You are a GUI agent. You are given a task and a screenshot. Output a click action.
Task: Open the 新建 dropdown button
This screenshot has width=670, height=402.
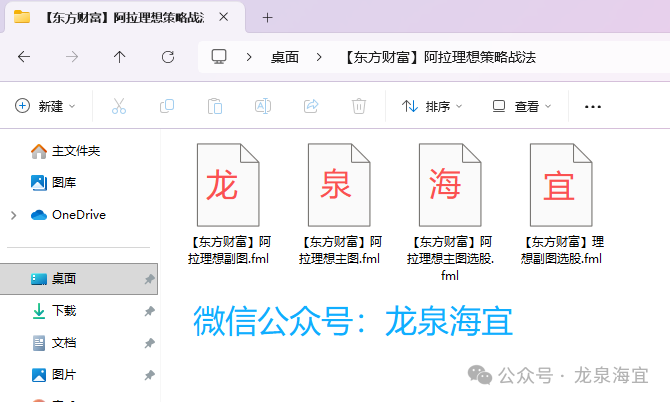point(45,106)
